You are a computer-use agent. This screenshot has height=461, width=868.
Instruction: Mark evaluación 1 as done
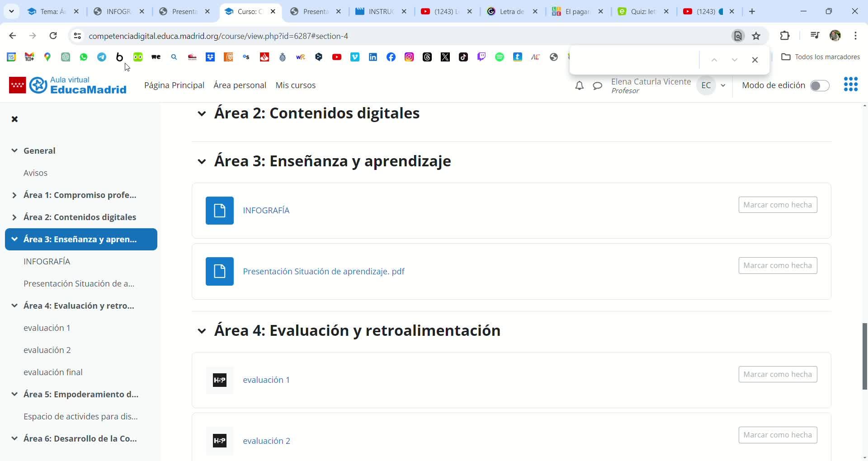coord(778,374)
